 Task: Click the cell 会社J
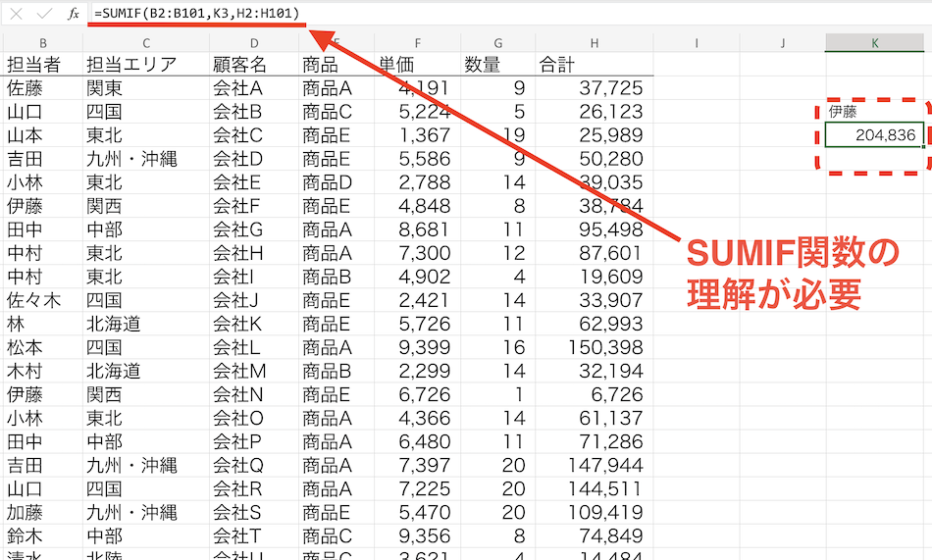[254, 300]
